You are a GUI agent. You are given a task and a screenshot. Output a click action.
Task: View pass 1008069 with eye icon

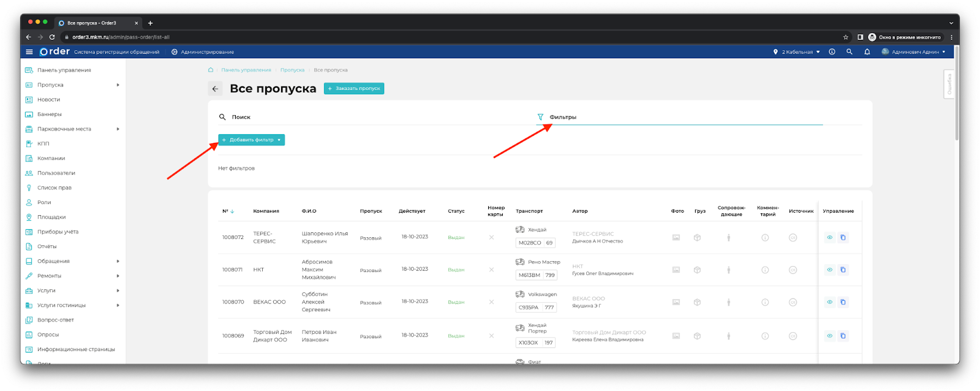[x=829, y=336]
